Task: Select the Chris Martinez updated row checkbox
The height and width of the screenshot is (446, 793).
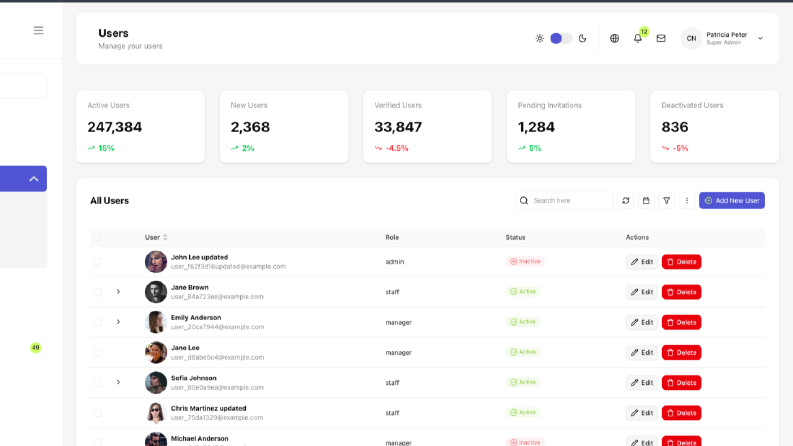Action: point(98,413)
